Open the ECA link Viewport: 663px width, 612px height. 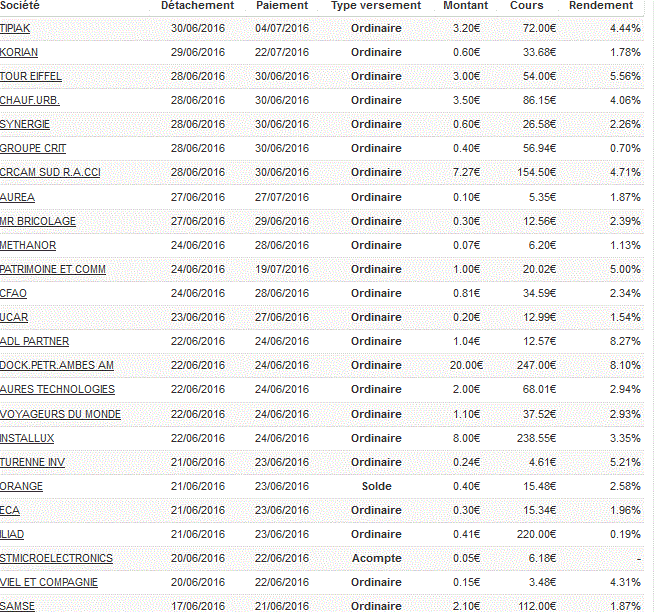10,511
